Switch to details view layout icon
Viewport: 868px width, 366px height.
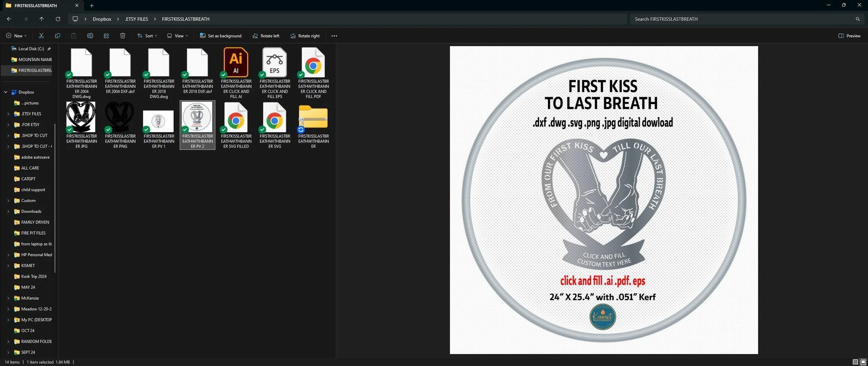click(x=855, y=362)
